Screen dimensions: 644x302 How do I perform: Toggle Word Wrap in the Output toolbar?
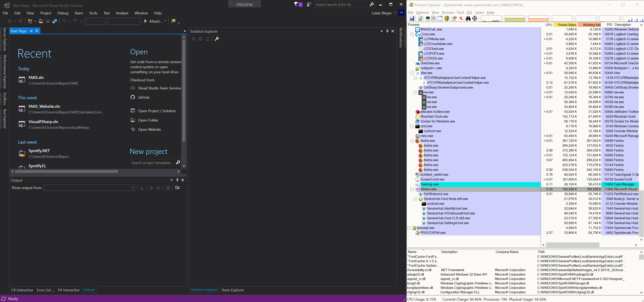click(x=177, y=188)
